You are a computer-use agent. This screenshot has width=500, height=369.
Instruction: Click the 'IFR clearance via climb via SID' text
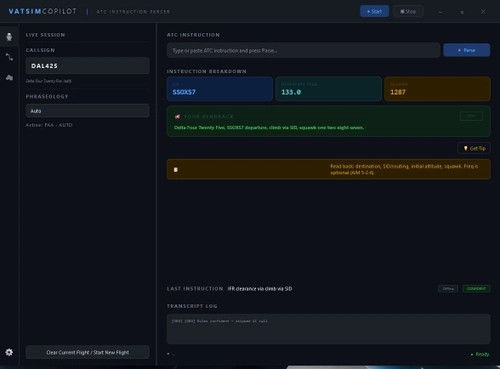(260, 289)
